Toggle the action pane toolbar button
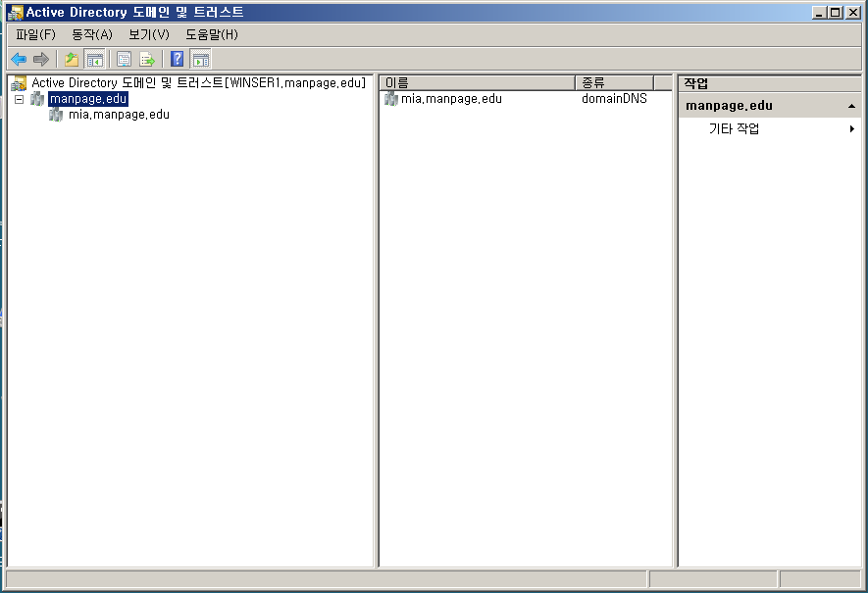 pyautogui.click(x=200, y=59)
